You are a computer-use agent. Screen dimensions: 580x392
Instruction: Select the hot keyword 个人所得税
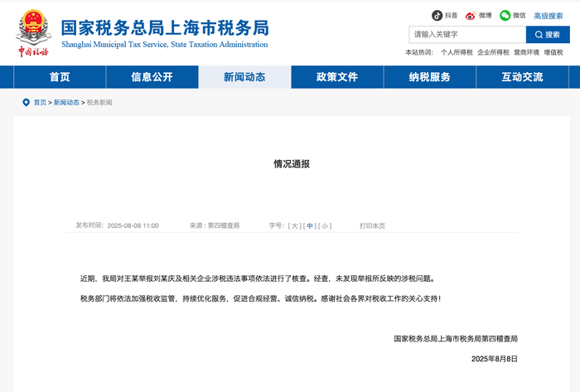pos(456,52)
